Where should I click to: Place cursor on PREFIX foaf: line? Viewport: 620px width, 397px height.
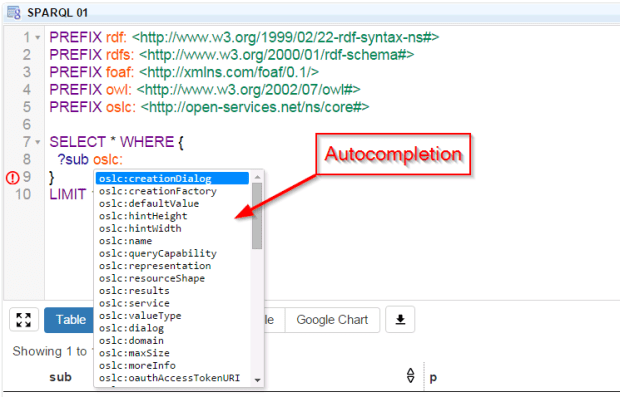pyautogui.click(x=184, y=72)
